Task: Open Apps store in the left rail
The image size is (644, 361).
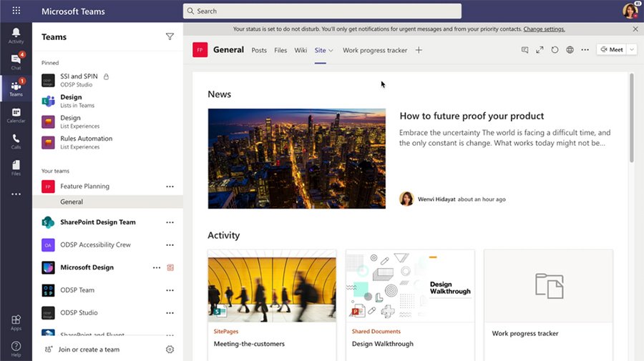Action: [16, 322]
